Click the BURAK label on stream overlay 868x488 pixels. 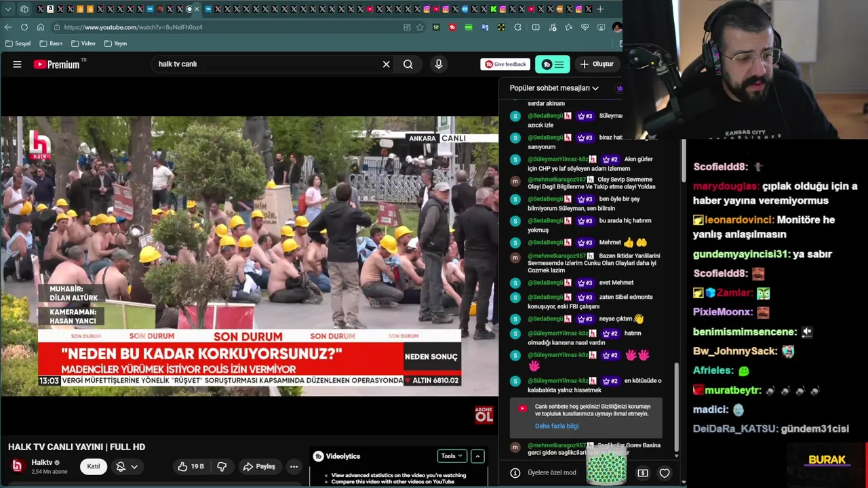tap(827, 460)
